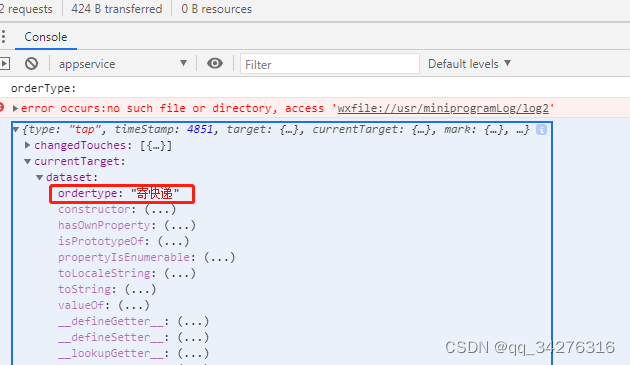Open the three-dot drawer menu beside Console
630x365 pixels.
(x=4, y=37)
